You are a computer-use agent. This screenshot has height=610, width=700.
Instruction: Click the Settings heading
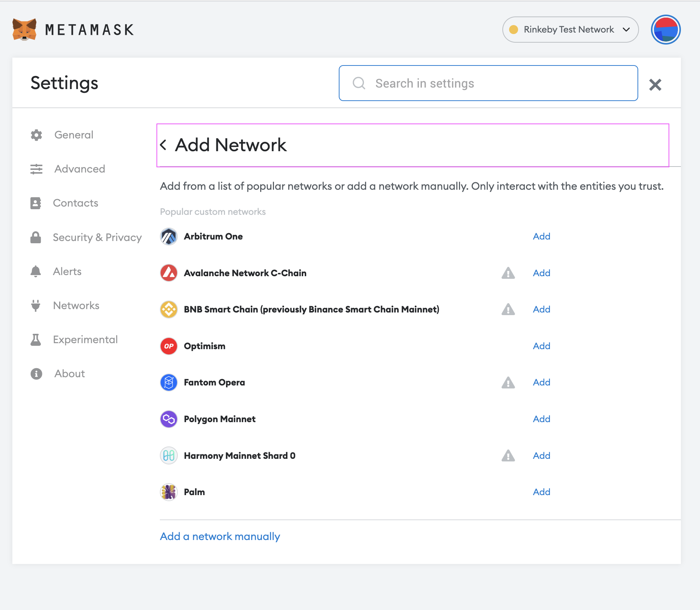pos(64,83)
